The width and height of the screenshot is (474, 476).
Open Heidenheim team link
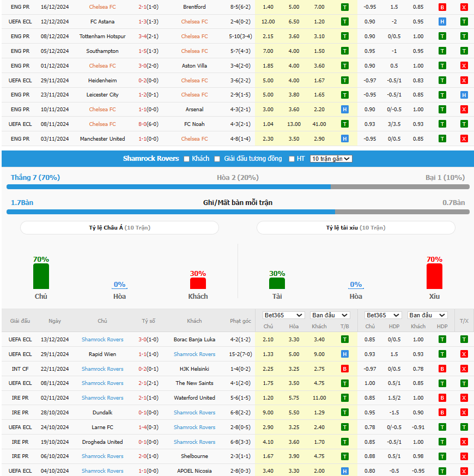[x=102, y=81]
